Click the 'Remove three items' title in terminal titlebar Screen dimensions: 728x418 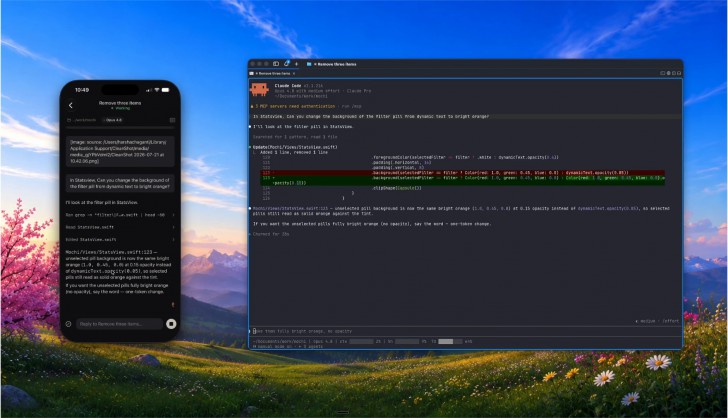pyautogui.click(x=335, y=64)
